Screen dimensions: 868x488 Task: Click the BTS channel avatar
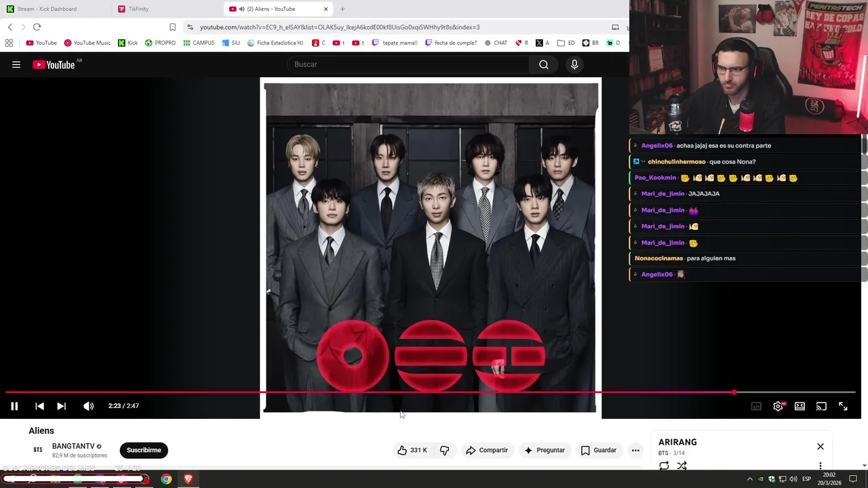coord(38,450)
